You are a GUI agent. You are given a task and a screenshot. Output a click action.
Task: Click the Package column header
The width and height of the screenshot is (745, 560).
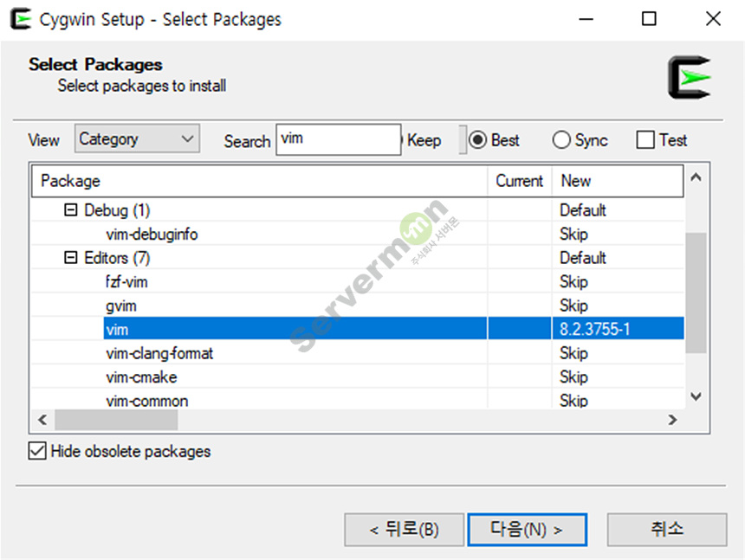click(x=259, y=181)
